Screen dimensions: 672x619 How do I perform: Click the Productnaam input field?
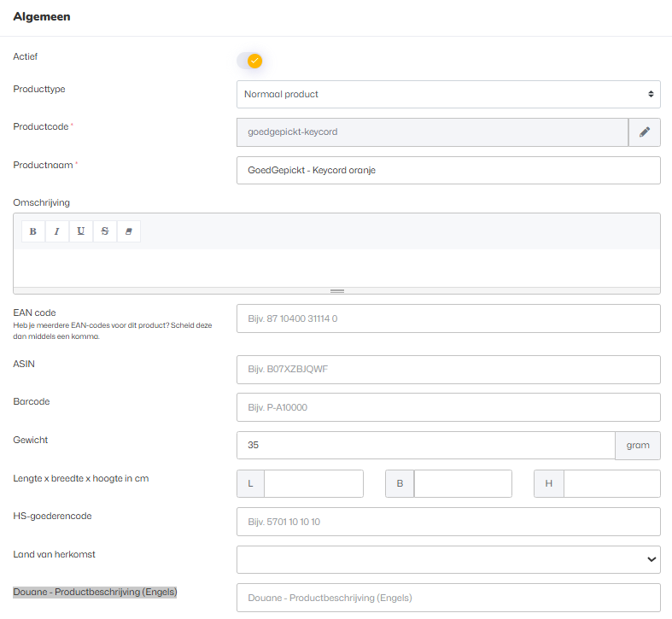tap(447, 170)
